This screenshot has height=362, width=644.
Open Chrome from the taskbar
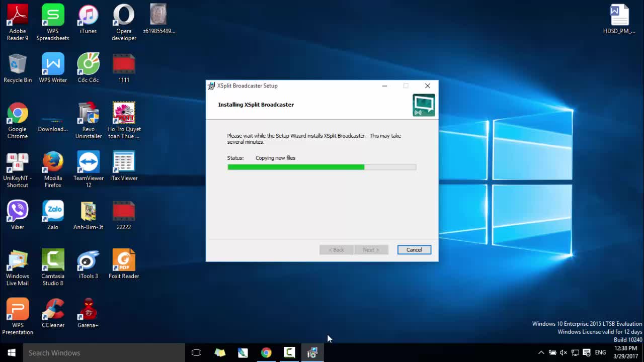(266, 353)
